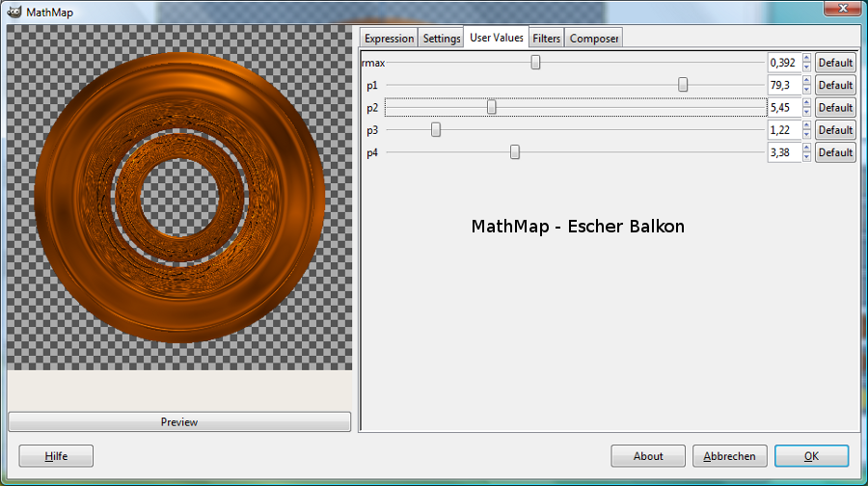Reset p4 with its Default button

click(835, 152)
